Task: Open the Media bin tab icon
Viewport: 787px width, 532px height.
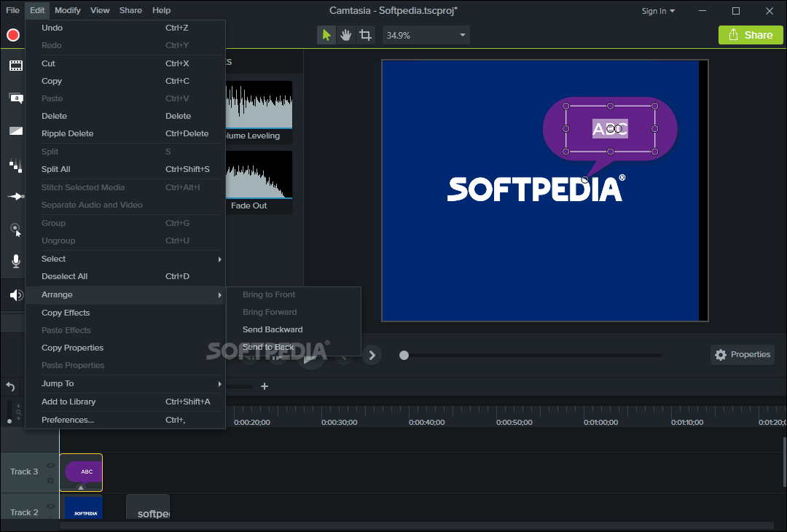Action: point(16,66)
